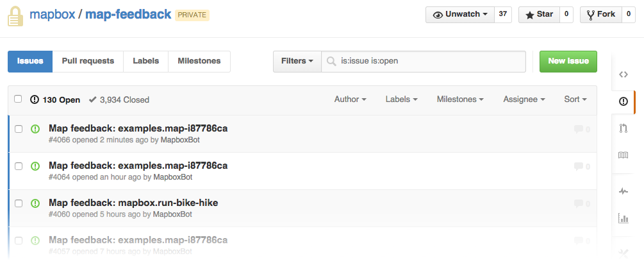Open the Wiki book sidebar icon
Viewport: 644px width, 265px height.
pos(623,155)
